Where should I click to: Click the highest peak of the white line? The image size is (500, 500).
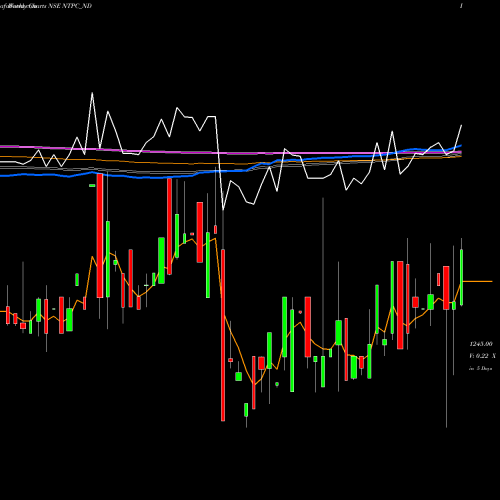click(92, 93)
